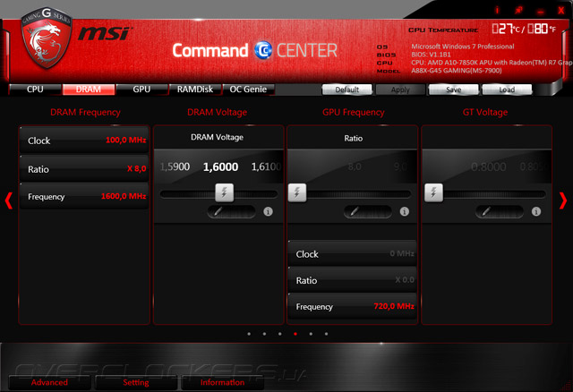The image size is (573, 392).
Task: Click the DRAM Voltage slider lightning handle
Action: 225,193
